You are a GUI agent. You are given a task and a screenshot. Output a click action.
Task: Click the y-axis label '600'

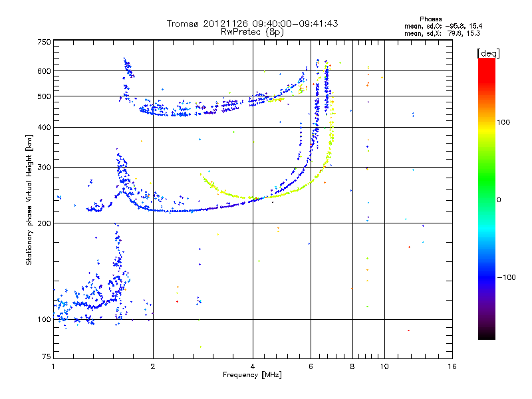point(44,71)
